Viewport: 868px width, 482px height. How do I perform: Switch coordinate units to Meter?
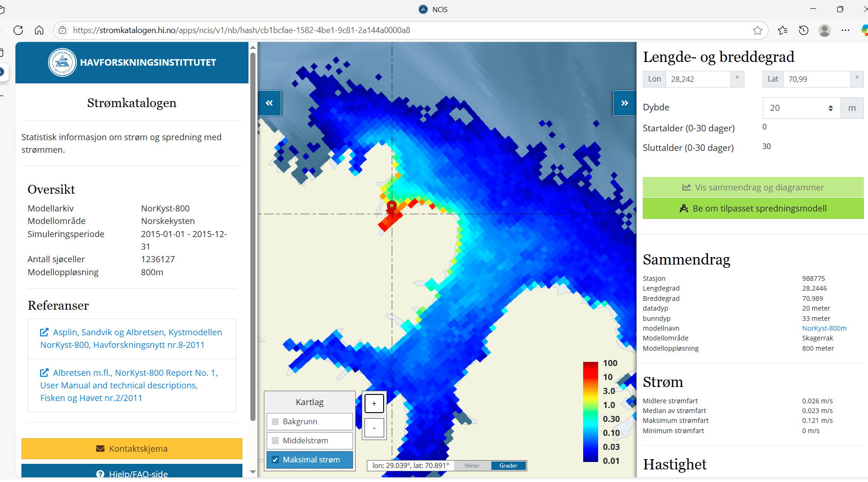pos(472,466)
